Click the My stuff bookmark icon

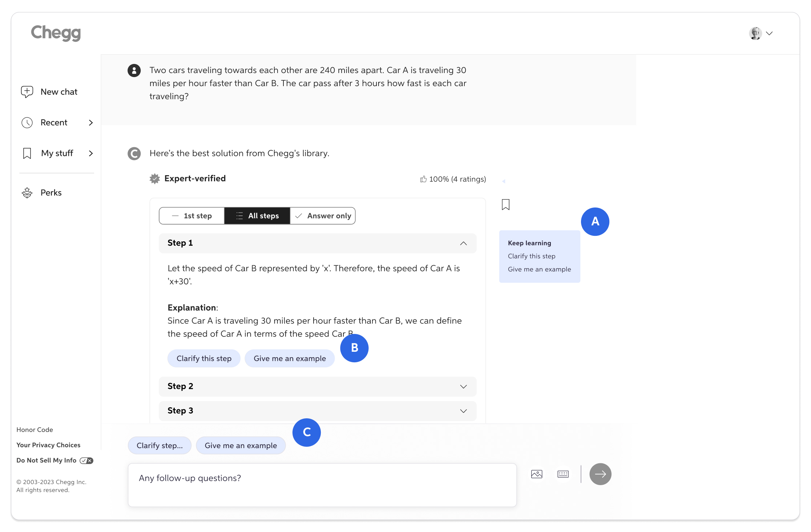[27, 153]
